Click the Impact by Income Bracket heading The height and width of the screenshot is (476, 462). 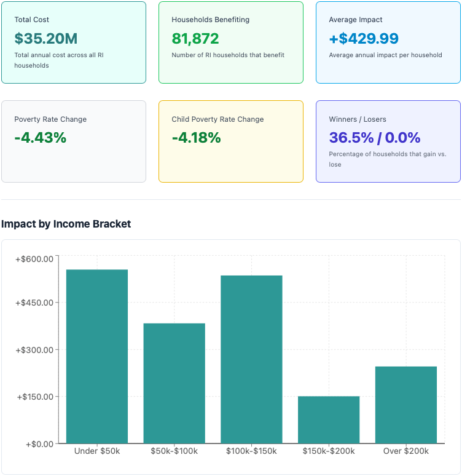point(66,224)
